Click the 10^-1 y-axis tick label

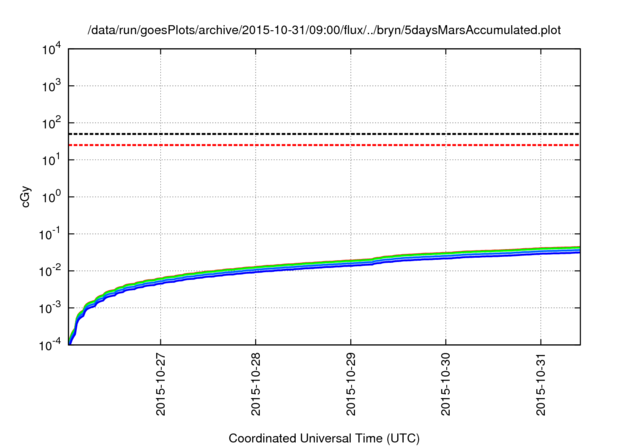pyautogui.click(x=50, y=234)
